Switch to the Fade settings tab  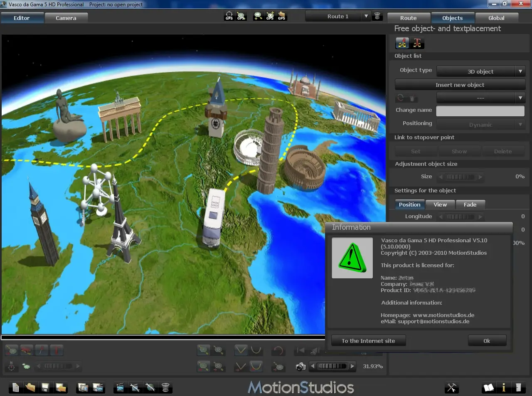[x=470, y=204]
